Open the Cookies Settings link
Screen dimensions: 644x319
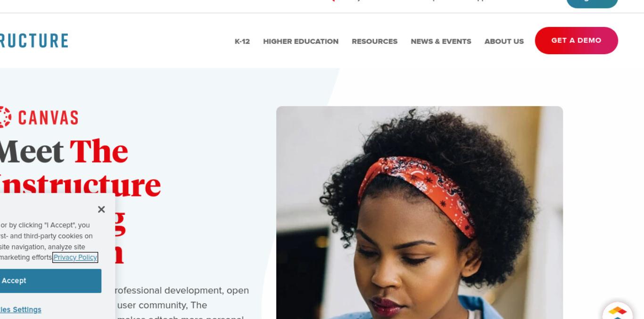coord(20,310)
